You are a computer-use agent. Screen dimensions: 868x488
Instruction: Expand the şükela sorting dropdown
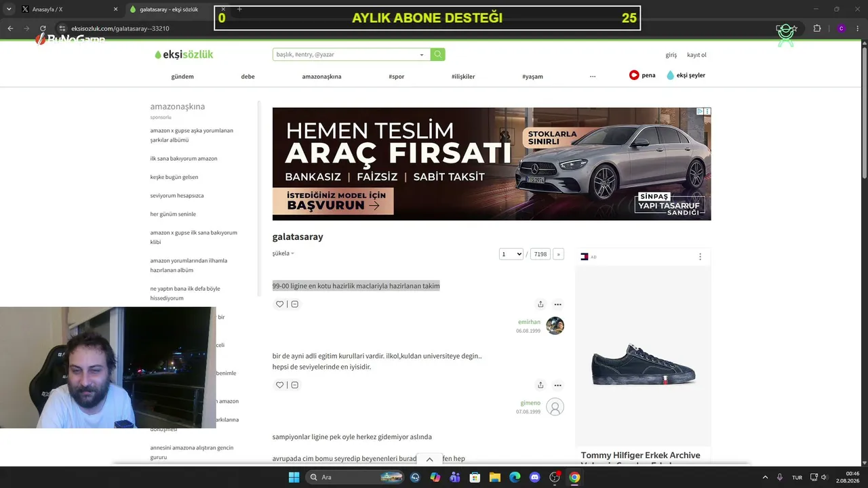[283, 253]
